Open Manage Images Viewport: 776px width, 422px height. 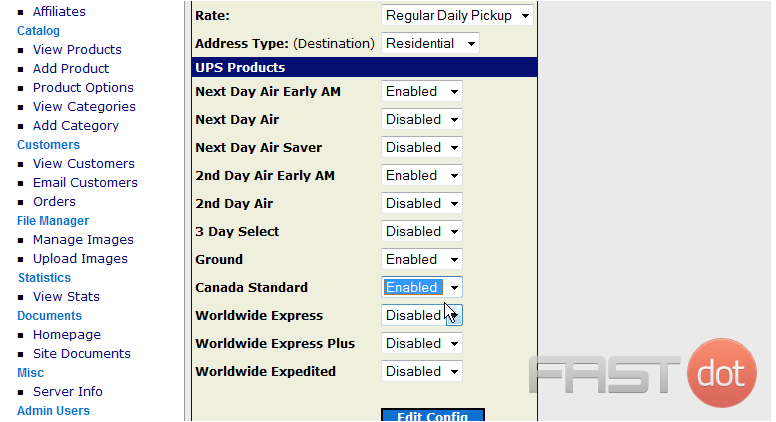(83, 239)
